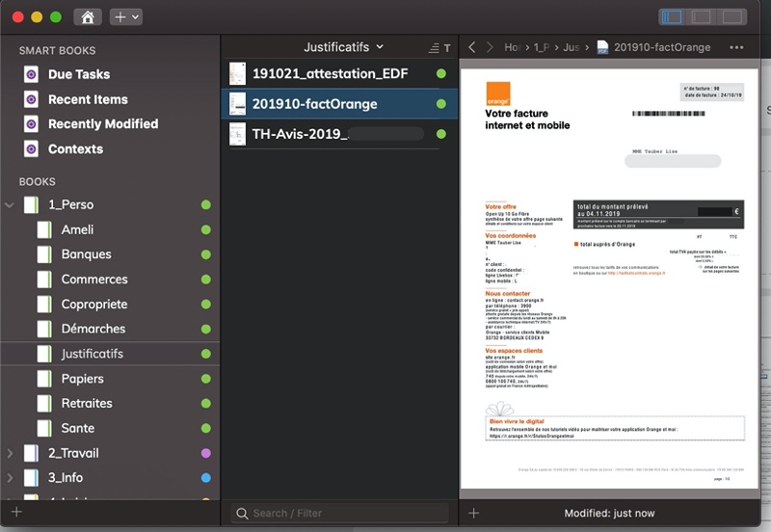This screenshot has width=771, height=532.
Task: Toggle the green status dot for TH-Avis-2019
Action: pos(441,134)
